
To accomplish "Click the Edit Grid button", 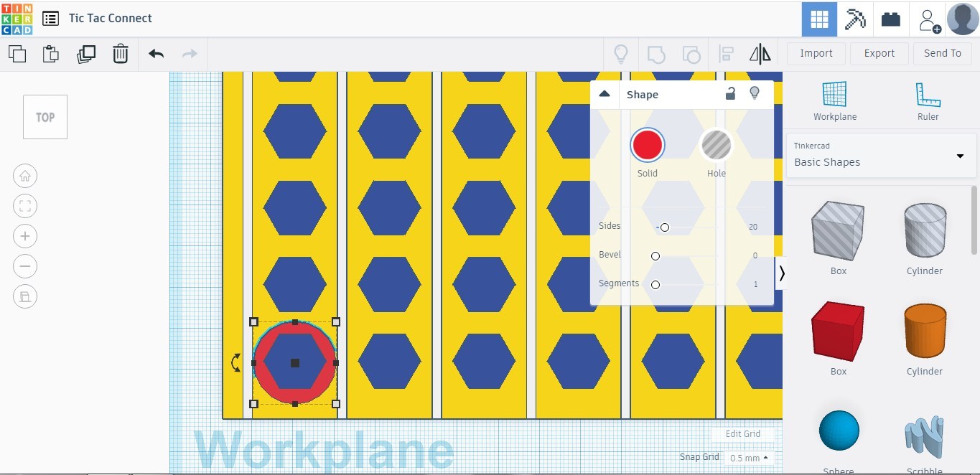I will tap(742, 433).
